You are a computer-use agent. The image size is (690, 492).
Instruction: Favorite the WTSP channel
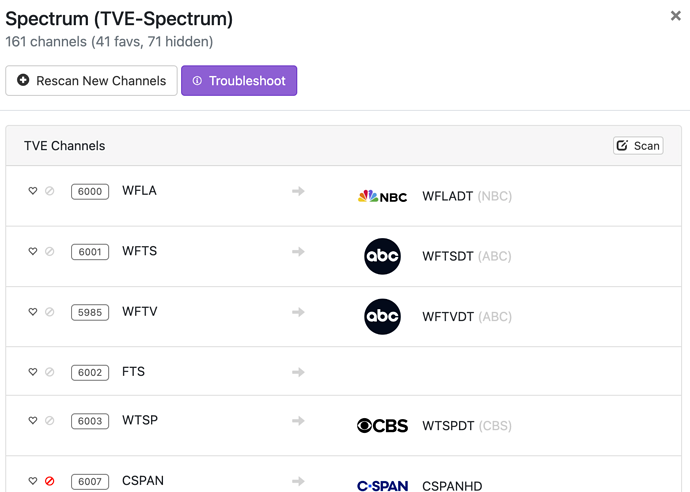[33, 421]
